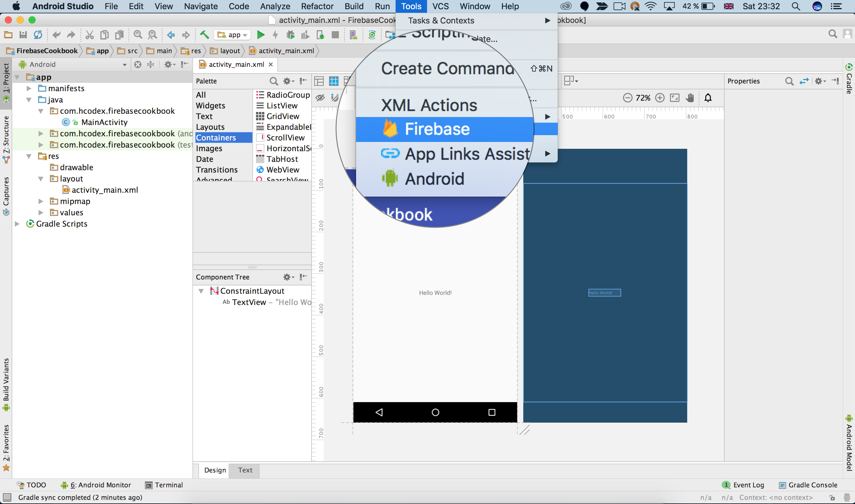Toggle Pan mode hand icon

pos(689,98)
